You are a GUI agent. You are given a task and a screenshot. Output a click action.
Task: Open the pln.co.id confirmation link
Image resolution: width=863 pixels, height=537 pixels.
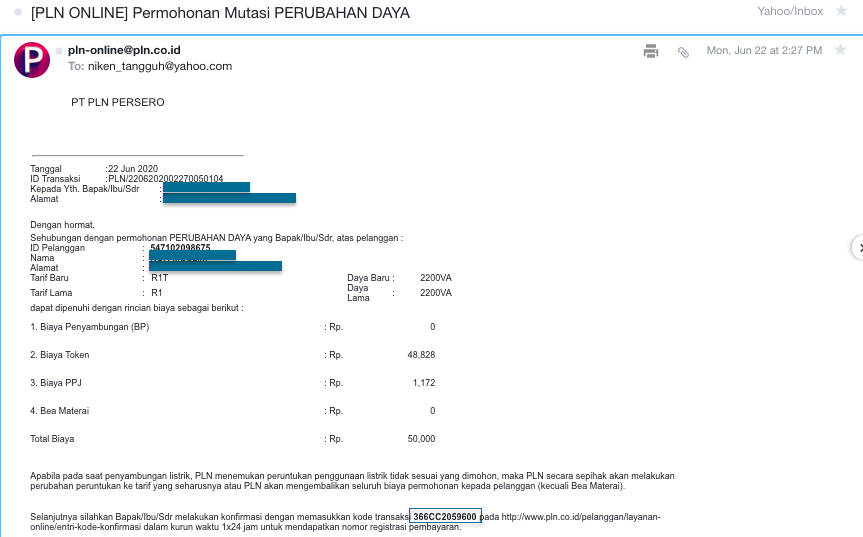581,517
